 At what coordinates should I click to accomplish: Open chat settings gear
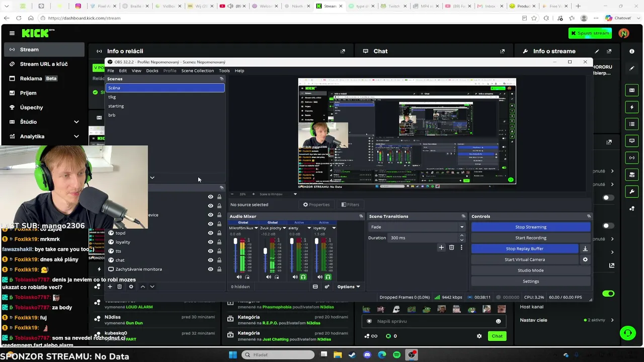point(479,336)
